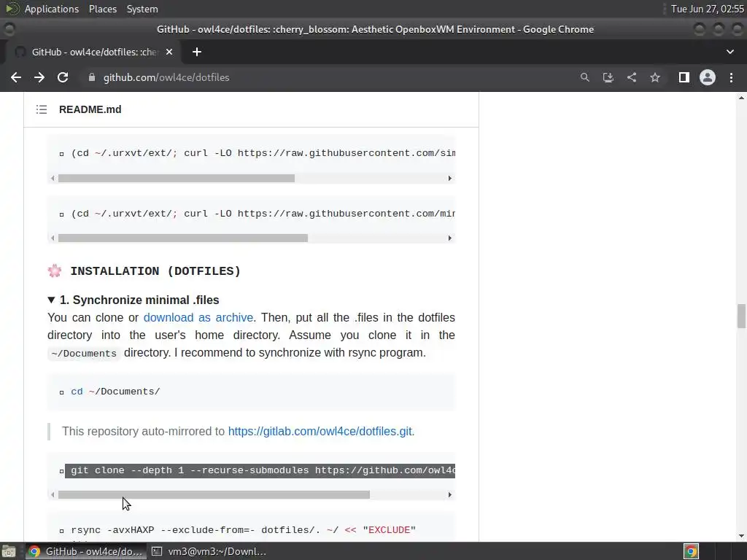This screenshot has width=747, height=560.
Task: Click the '~/Documents' inline code
Action: pyautogui.click(x=84, y=354)
